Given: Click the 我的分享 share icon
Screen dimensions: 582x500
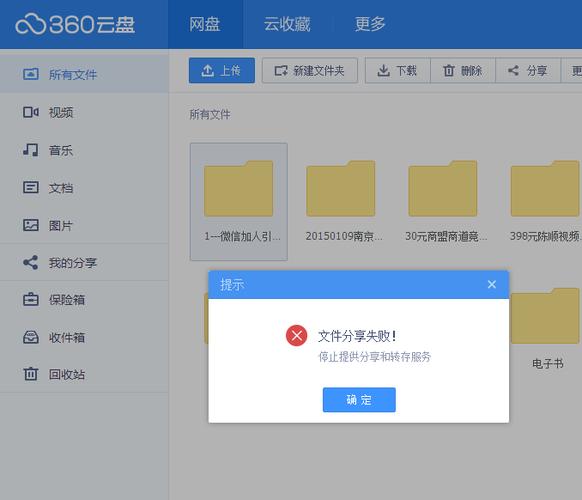Looking at the screenshot, I should [30, 262].
